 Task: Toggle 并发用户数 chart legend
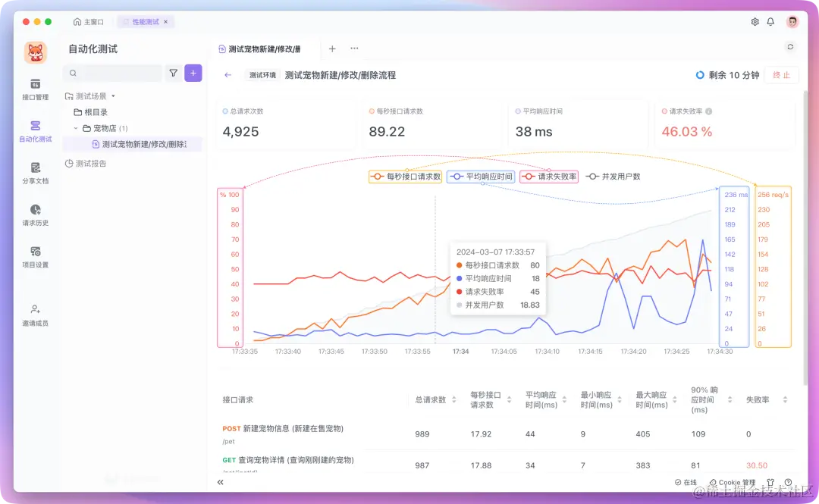613,177
